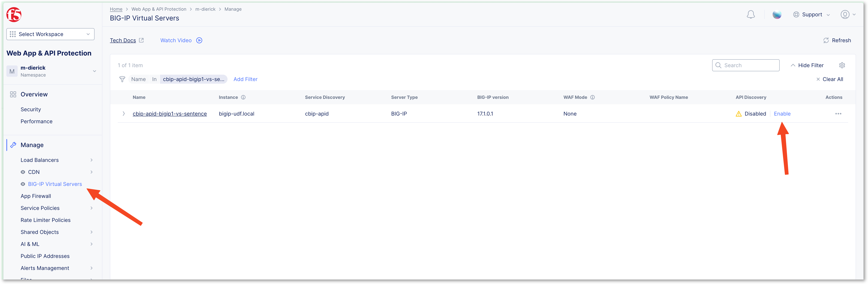Image resolution: width=868 pixels, height=284 pixels.
Task: Click the cbip-apid-bigip1-vs-se... filter chip
Action: [x=193, y=80]
